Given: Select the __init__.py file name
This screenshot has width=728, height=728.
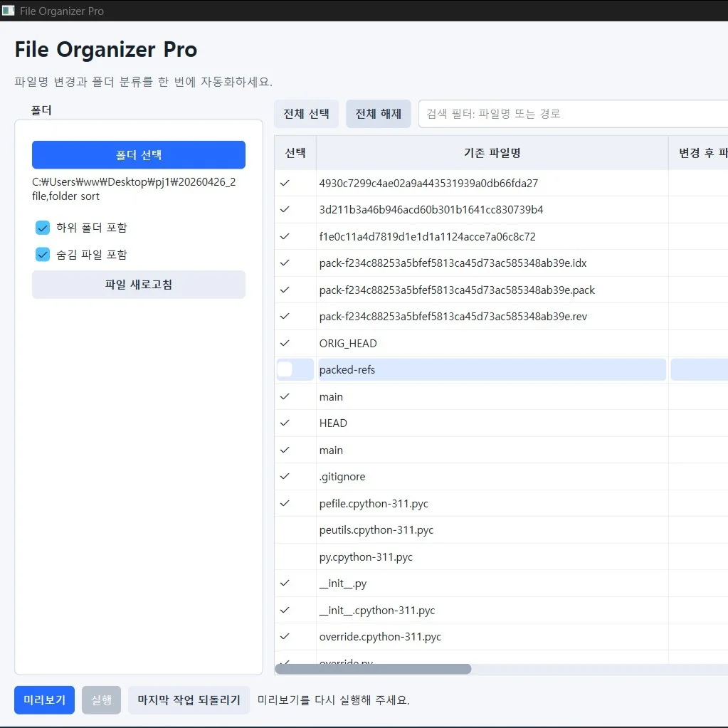Looking at the screenshot, I should [342, 584].
